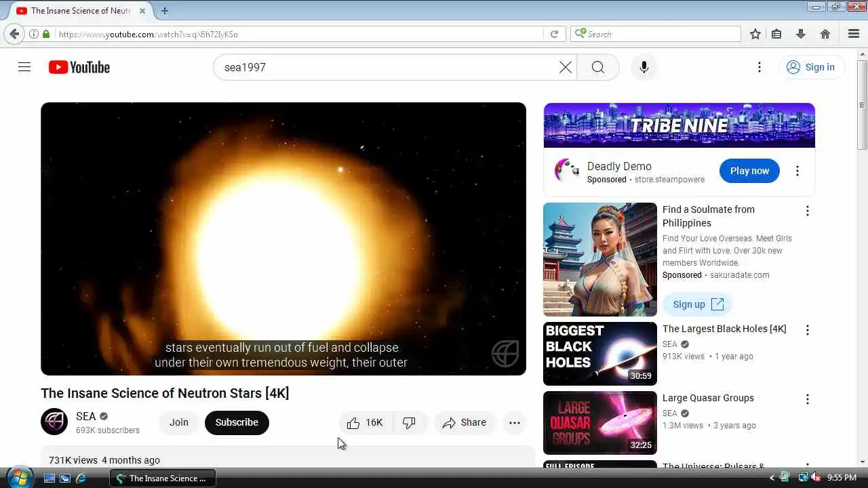Viewport: 868px width, 488px height.
Task: Join the SEA channel membership
Action: pos(179,422)
